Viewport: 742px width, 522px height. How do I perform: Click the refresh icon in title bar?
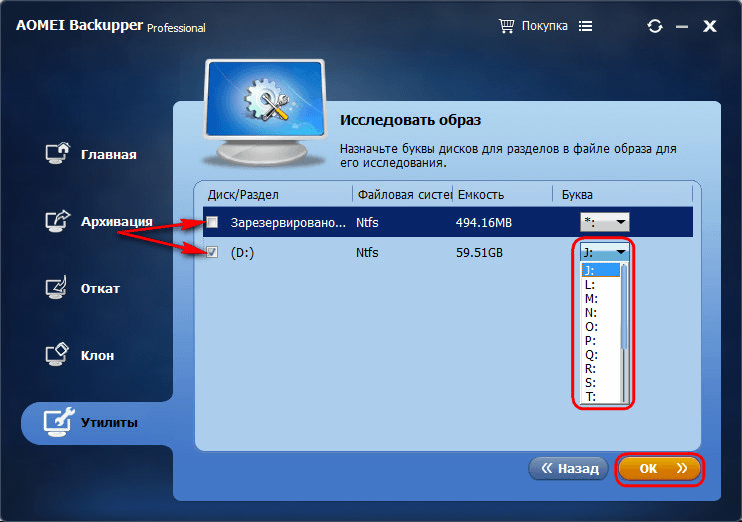tap(655, 26)
